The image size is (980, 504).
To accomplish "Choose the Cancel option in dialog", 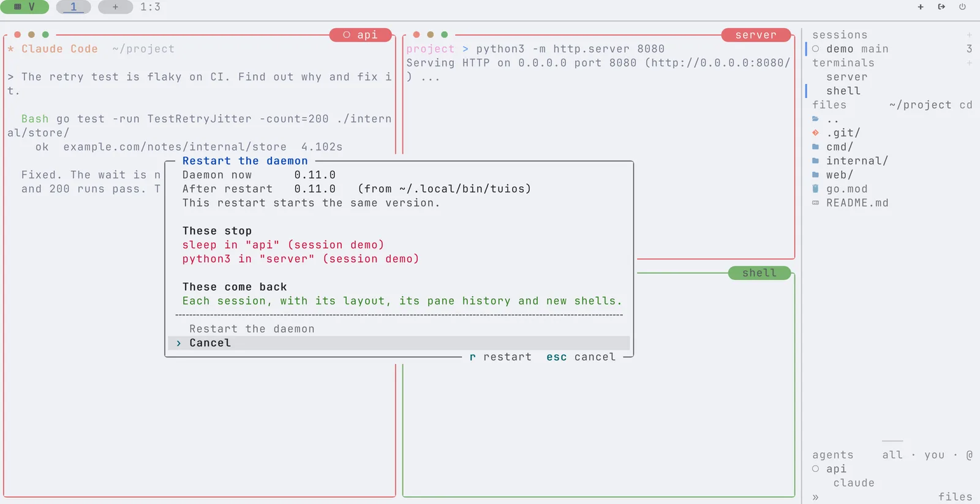I will tap(399, 343).
